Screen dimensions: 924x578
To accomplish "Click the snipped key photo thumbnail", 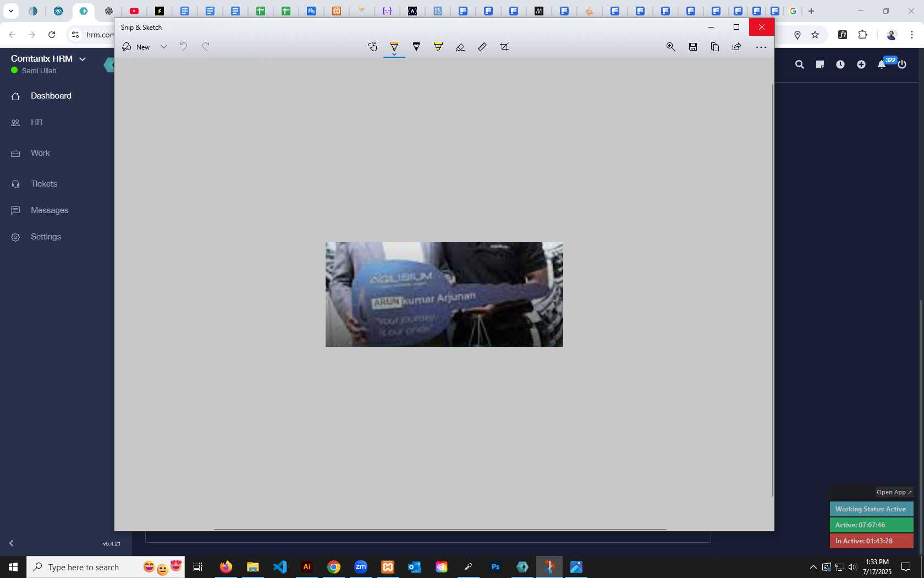I will pyautogui.click(x=444, y=295).
